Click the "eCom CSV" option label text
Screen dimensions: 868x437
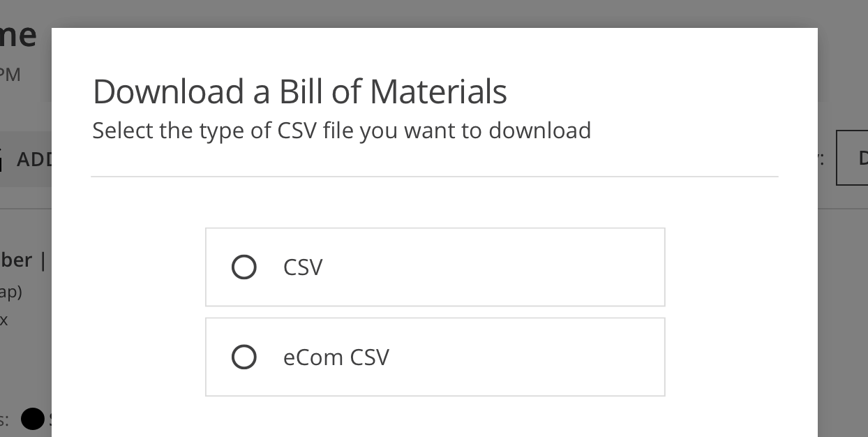[336, 357]
